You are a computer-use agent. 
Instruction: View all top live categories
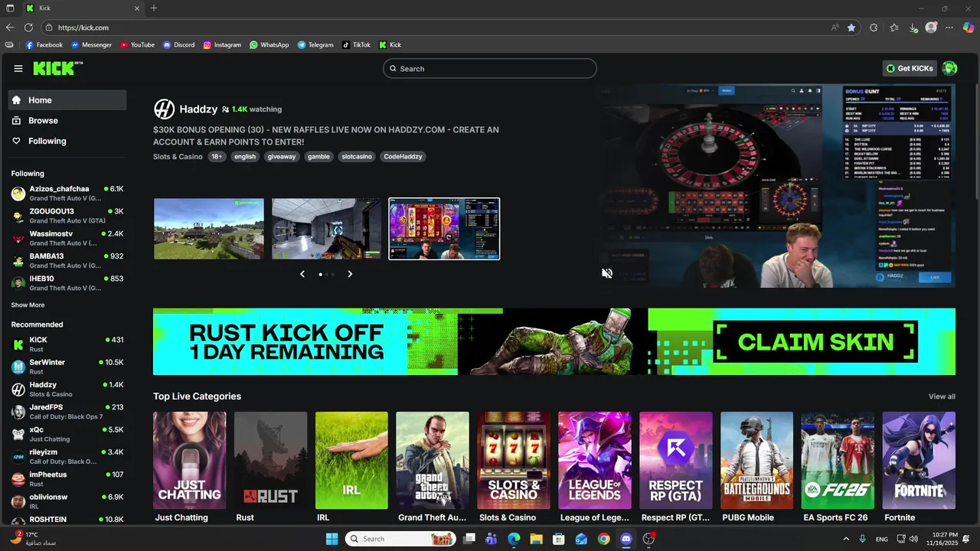coord(942,396)
